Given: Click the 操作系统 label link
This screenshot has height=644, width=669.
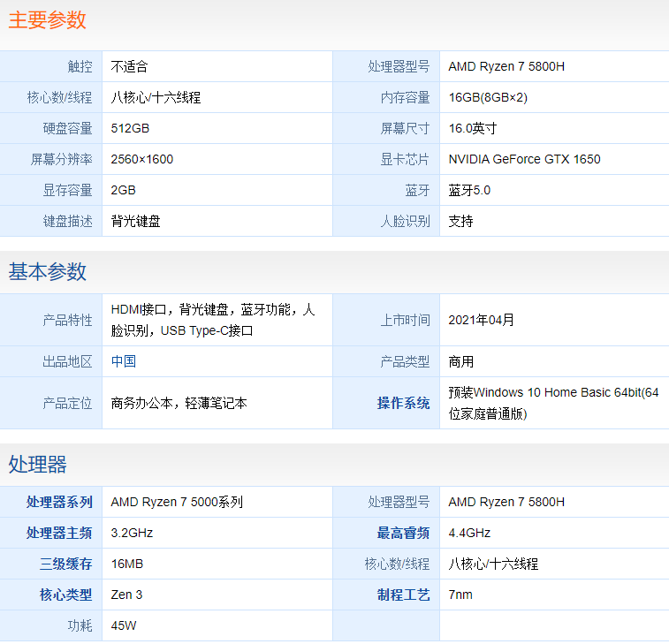Looking at the screenshot, I should pos(403,403).
